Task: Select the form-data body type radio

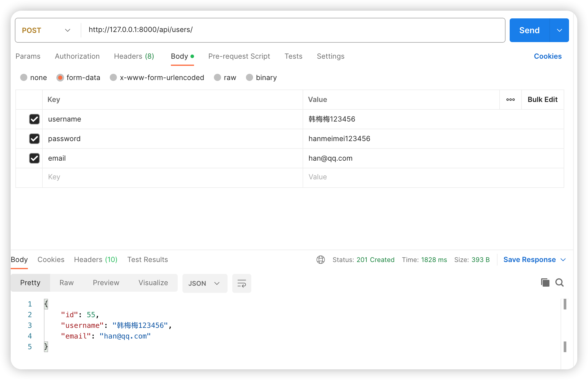Action: pyautogui.click(x=60, y=77)
